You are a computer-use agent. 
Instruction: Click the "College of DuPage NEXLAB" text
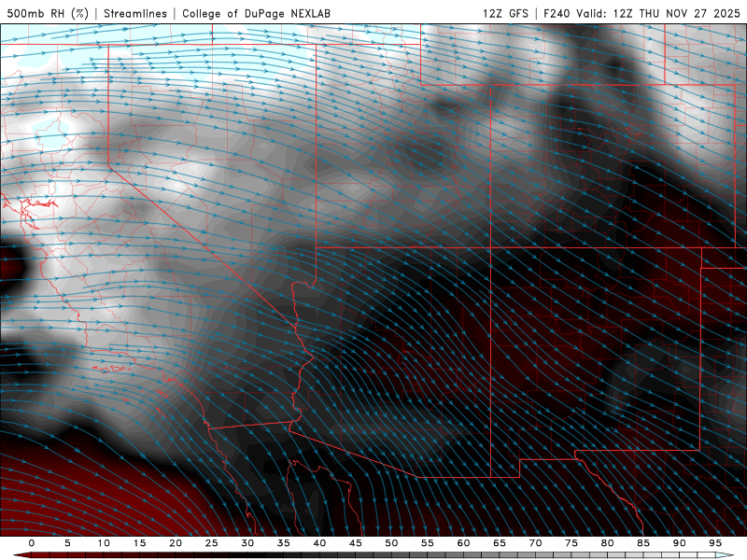[256, 13]
